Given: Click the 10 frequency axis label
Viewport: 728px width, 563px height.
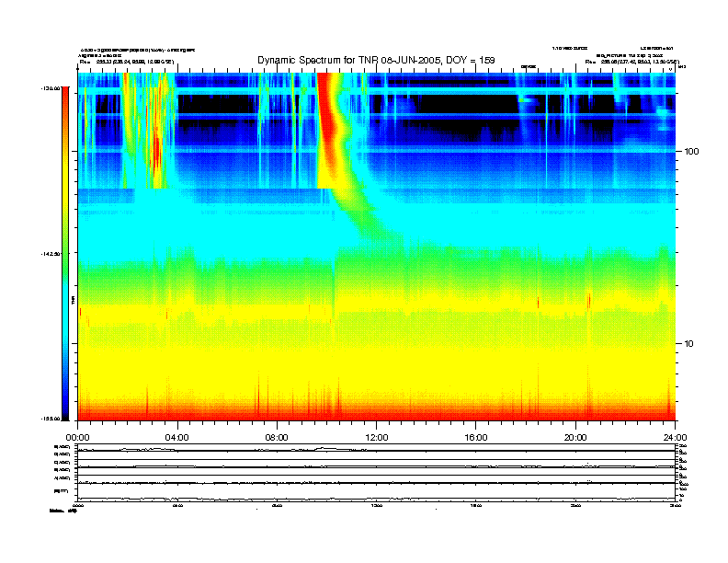Looking at the screenshot, I should tap(688, 344).
